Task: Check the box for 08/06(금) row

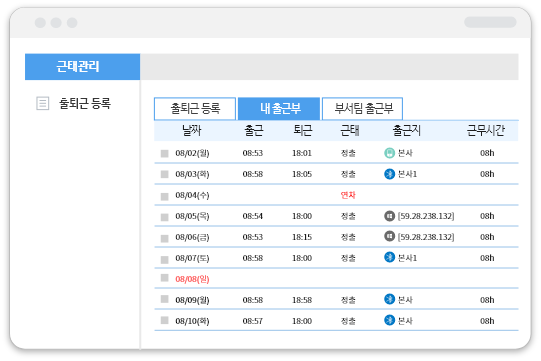Action: click(165, 238)
